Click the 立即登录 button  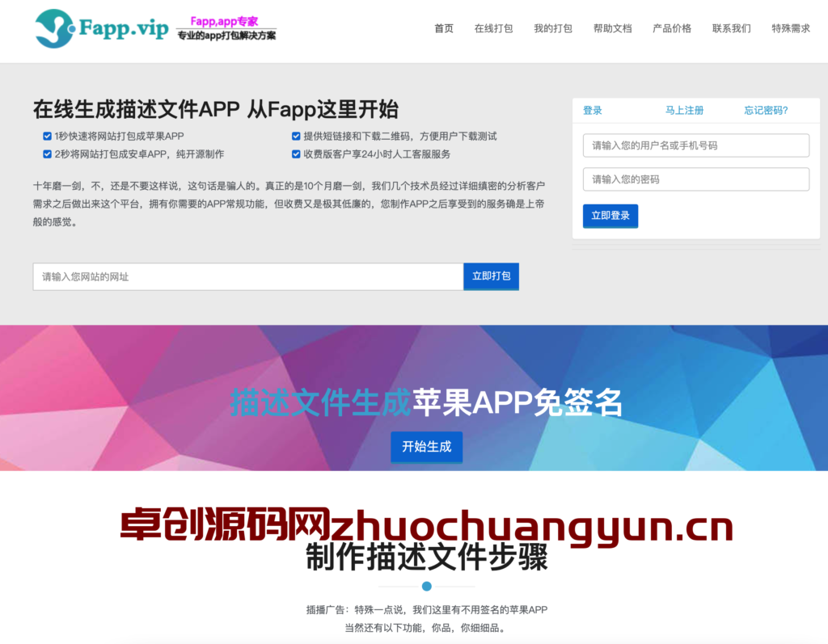[610, 216]
